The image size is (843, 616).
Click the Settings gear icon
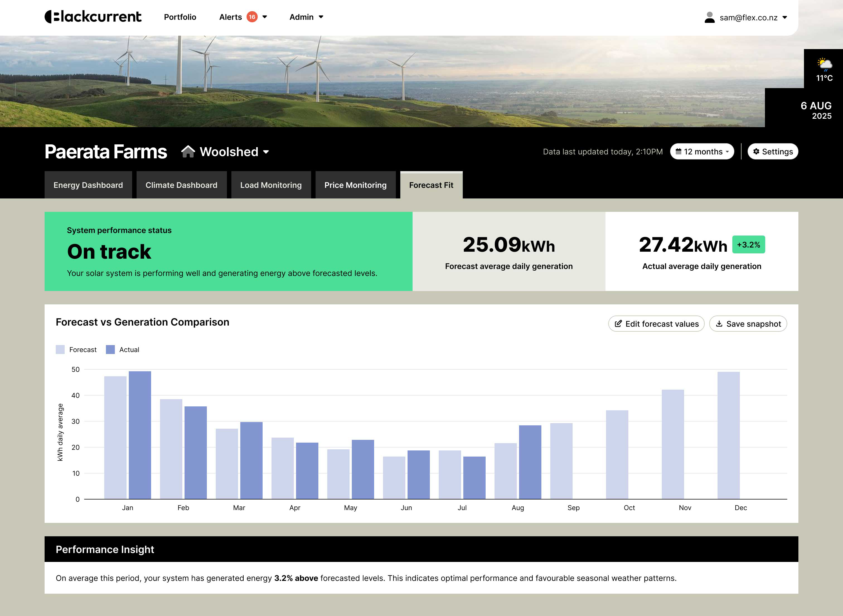pyautogui.click(x=756, y=151)
